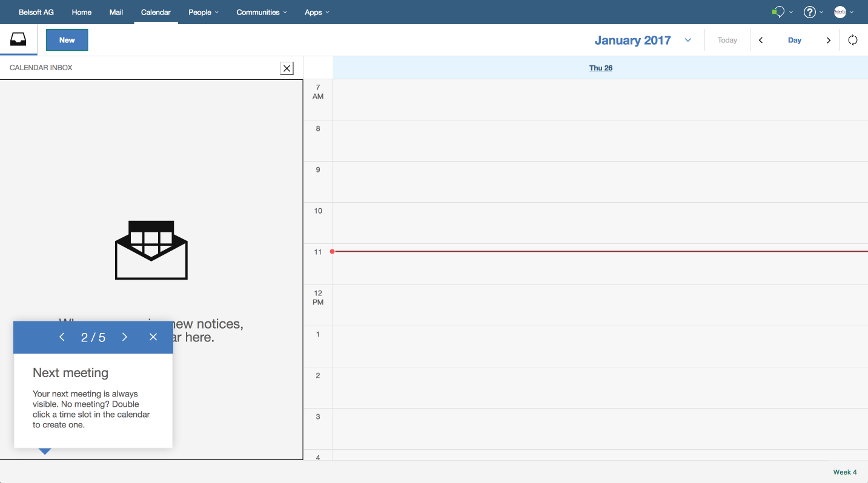Screen dimensions: 868x483
Task: Open the Sametime chat bubble icon
Action: (778, 11)
